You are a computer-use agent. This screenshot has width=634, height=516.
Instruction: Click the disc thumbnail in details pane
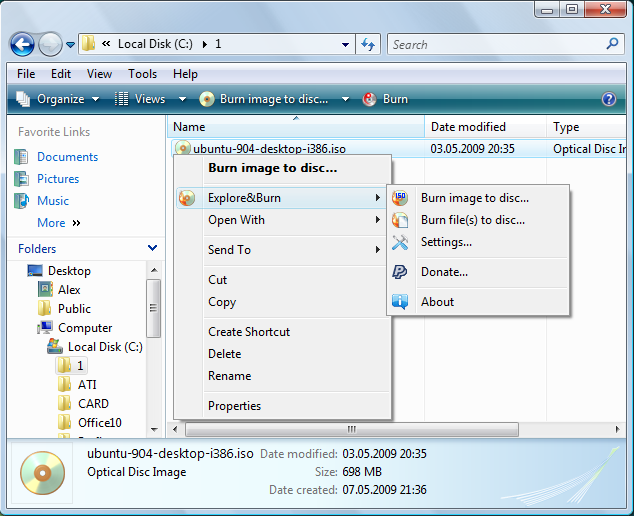[x=42, y=473]
